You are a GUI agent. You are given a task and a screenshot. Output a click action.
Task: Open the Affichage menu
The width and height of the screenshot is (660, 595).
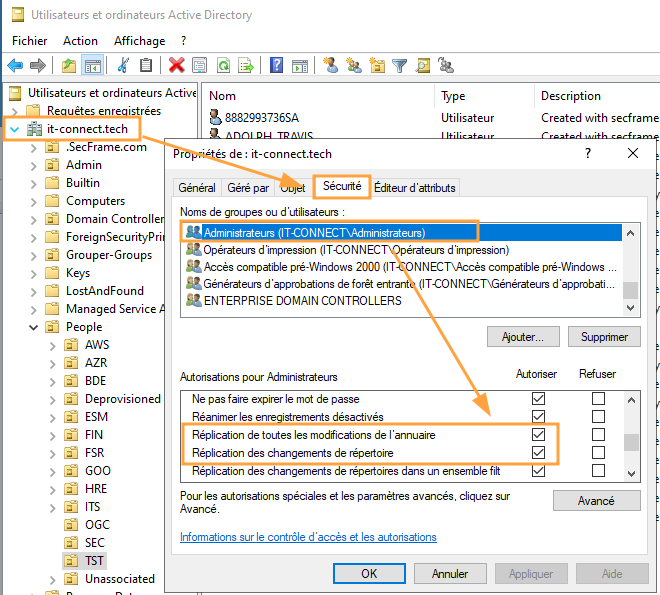coord(139,41)
